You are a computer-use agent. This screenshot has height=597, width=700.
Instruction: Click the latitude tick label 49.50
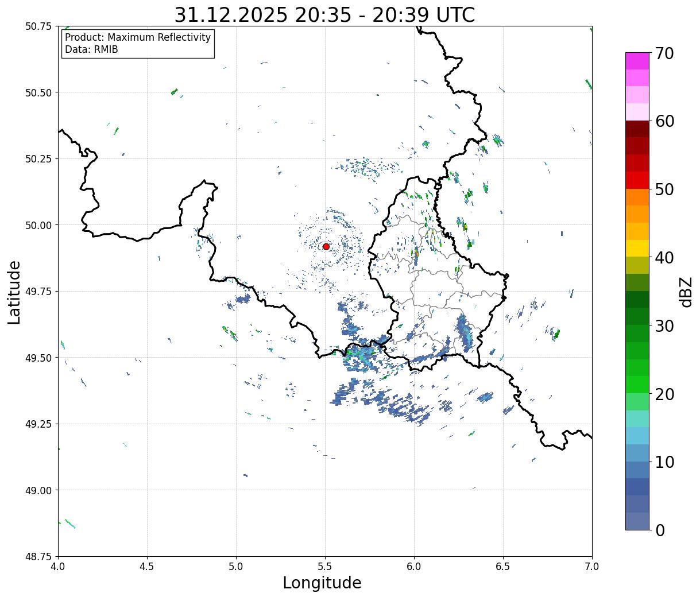[38, 358]
